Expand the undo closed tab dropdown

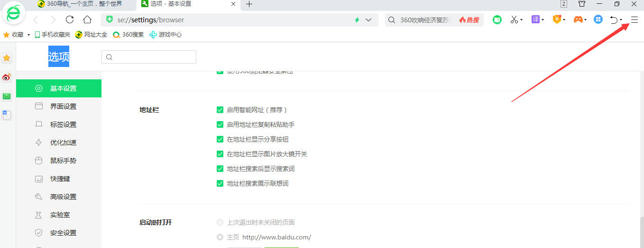click(621, 20)
